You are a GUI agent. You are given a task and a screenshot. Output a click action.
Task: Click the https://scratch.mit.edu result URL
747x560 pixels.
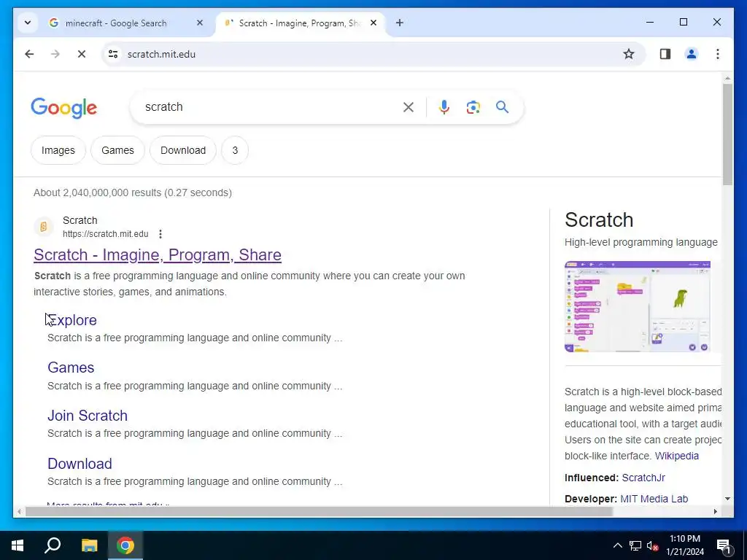[x=105, y=234]
